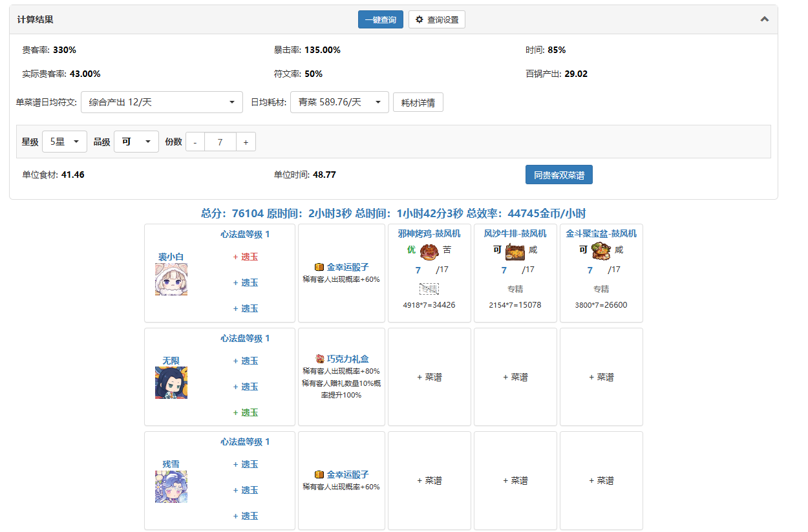Add the second 遗玉 slot for 无限
The width and height of the screenshot is (808, 532).
[246, 387]
